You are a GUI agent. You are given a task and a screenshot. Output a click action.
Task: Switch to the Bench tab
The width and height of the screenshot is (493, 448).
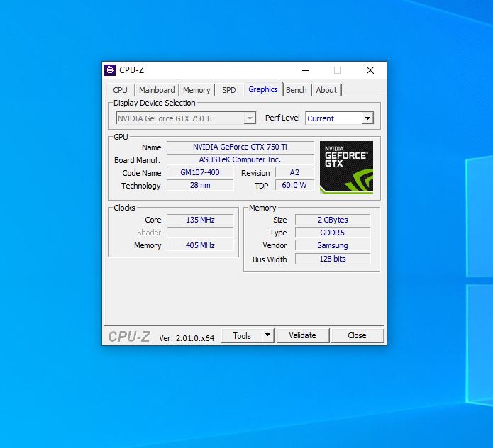click(297, 90)
